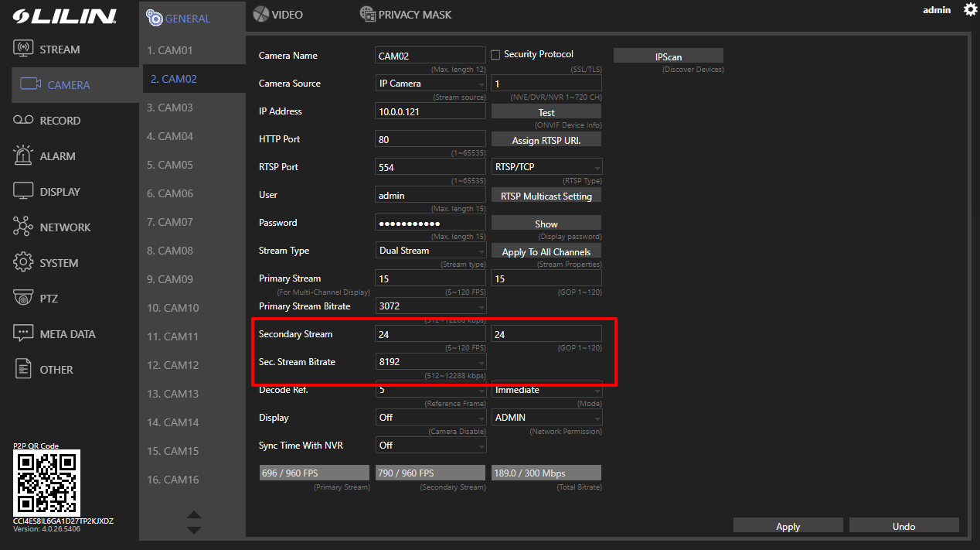Select the Display monitor icon
980x550 pixels.
click(x=24, y=191)
